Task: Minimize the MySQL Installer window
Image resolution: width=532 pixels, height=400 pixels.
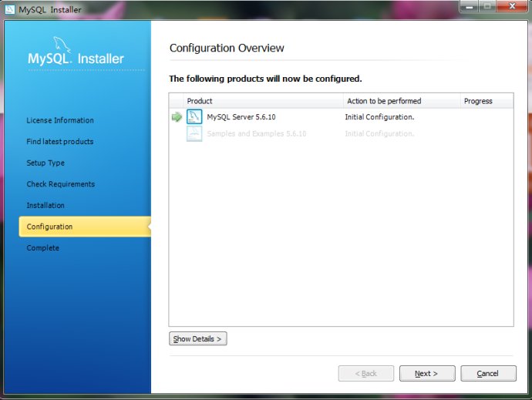Action: (469, 6)
